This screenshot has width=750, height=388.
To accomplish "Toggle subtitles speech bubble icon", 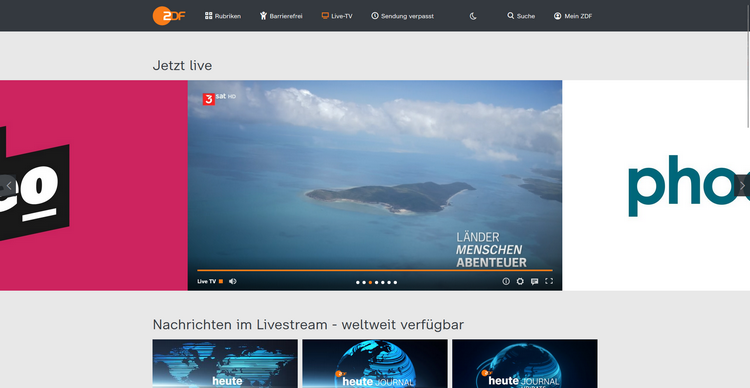I will (x=534, y=281).
